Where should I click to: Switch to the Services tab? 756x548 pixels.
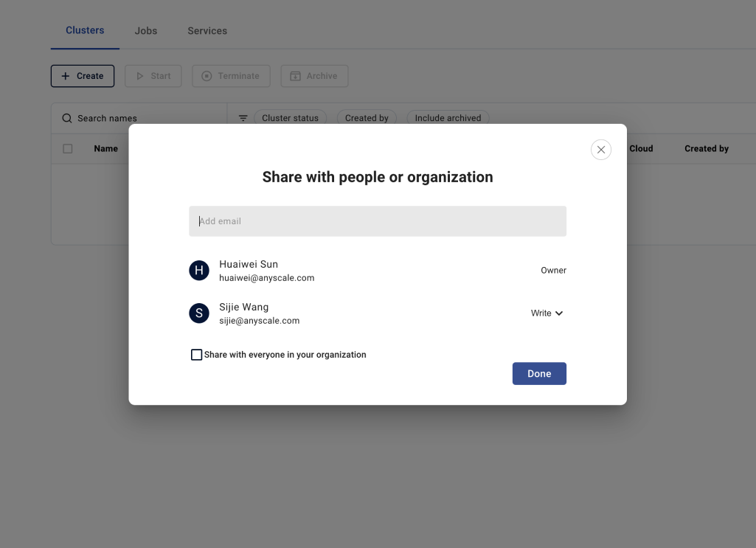point(207,31)
